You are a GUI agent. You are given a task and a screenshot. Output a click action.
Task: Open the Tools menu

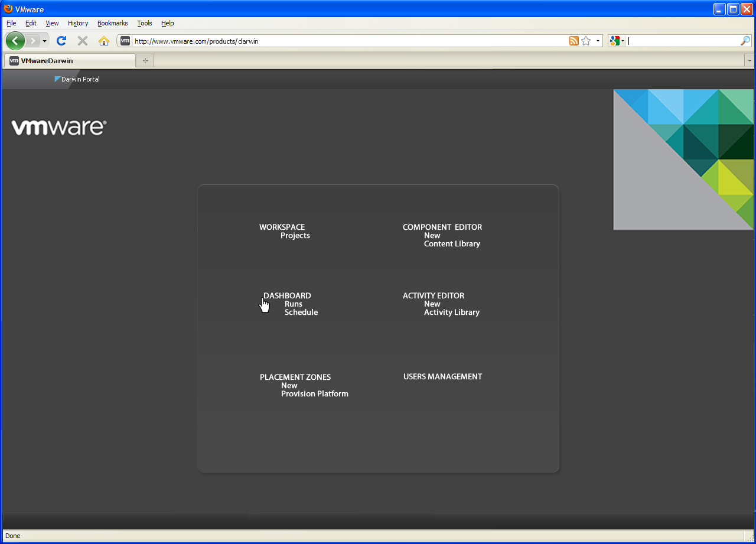pos(144,23)
